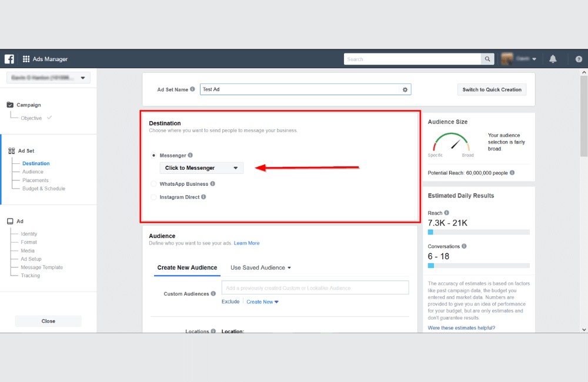The height and width of the screenshot is (382, 588).
Task: Click the Custom Audiences input field
Action: tap(316, 287)
